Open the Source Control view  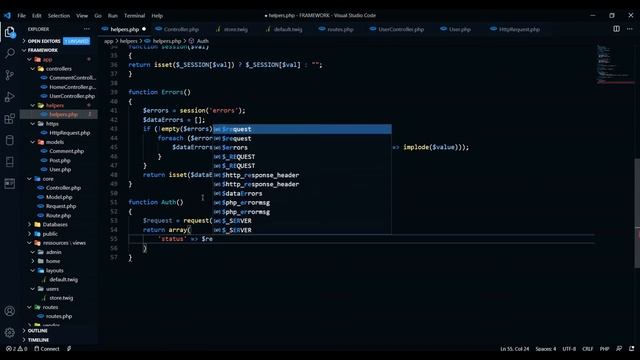click(9, 75)
